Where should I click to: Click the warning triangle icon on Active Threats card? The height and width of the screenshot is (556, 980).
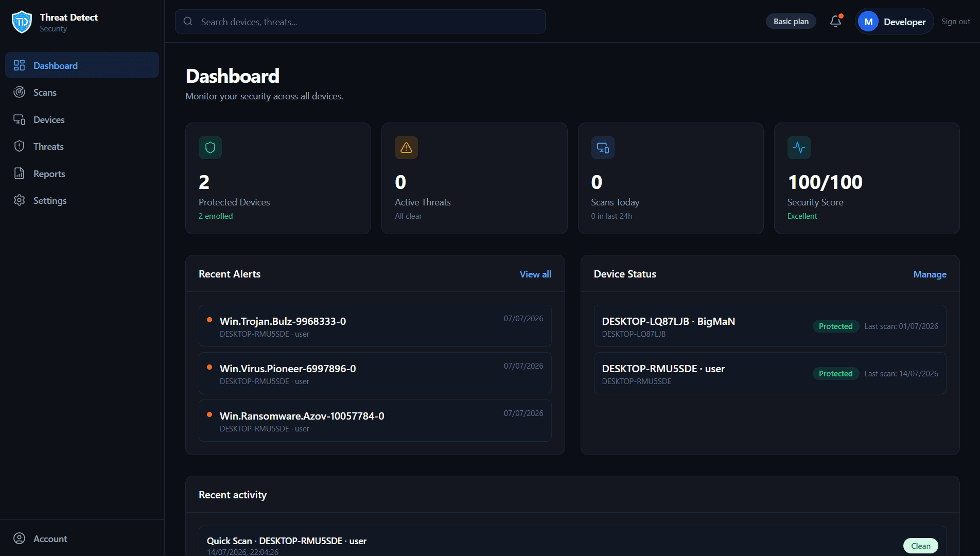(x=406, y=148)
